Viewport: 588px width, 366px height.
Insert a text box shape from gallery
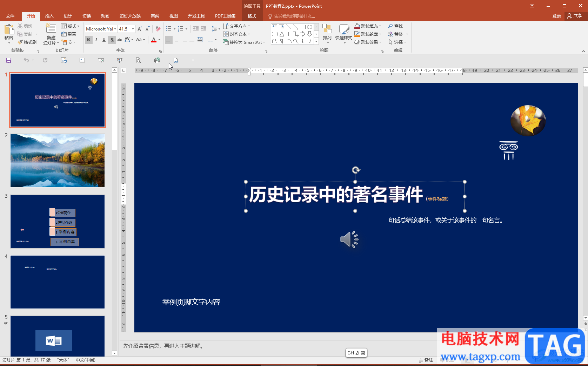(x=274, y=27)
